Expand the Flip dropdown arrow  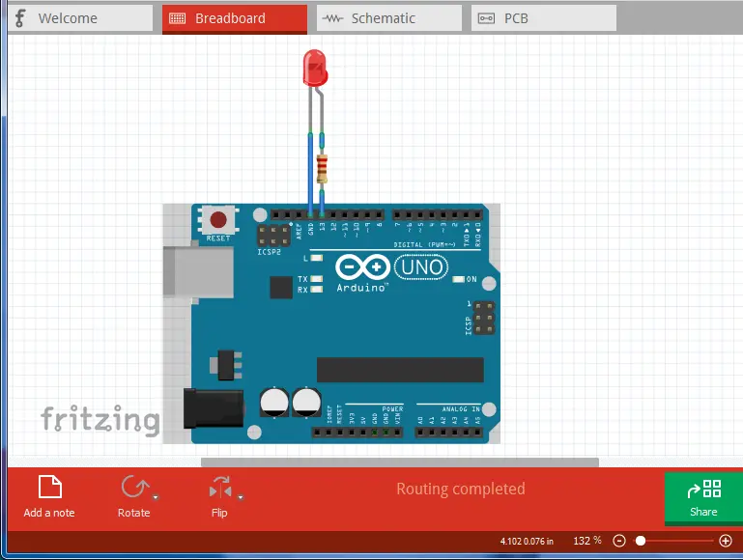pos(241,497)
